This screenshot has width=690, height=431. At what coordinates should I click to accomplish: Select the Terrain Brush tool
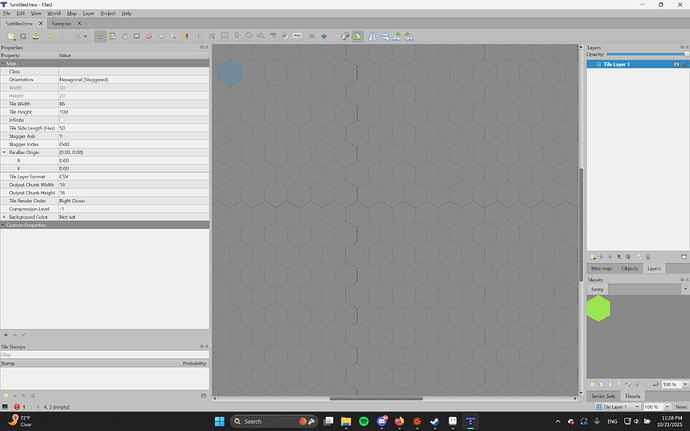(x=113, y=37)
